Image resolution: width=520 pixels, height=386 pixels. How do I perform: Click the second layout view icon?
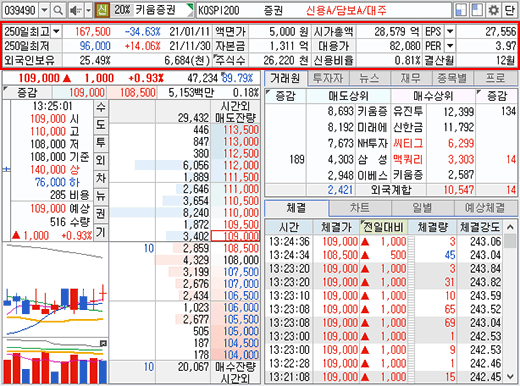477,10
